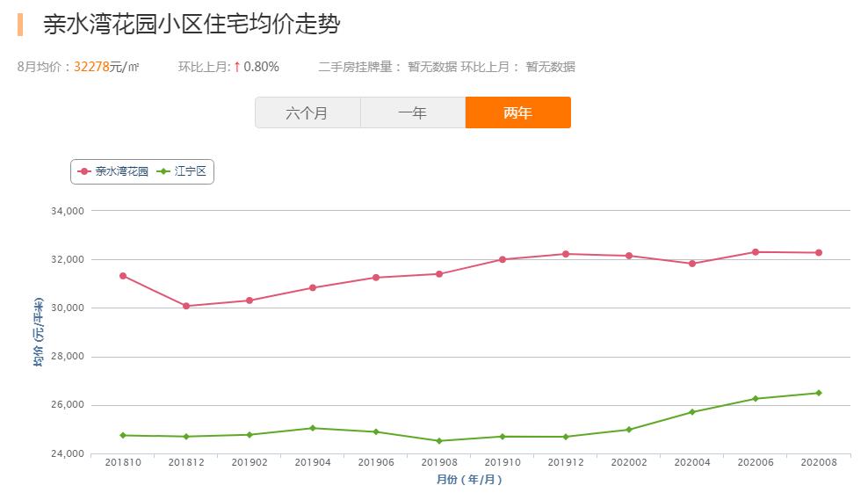868x500 pixels.
Task: Click the 江宁区 data point at 201910
Action: (503, 437)
